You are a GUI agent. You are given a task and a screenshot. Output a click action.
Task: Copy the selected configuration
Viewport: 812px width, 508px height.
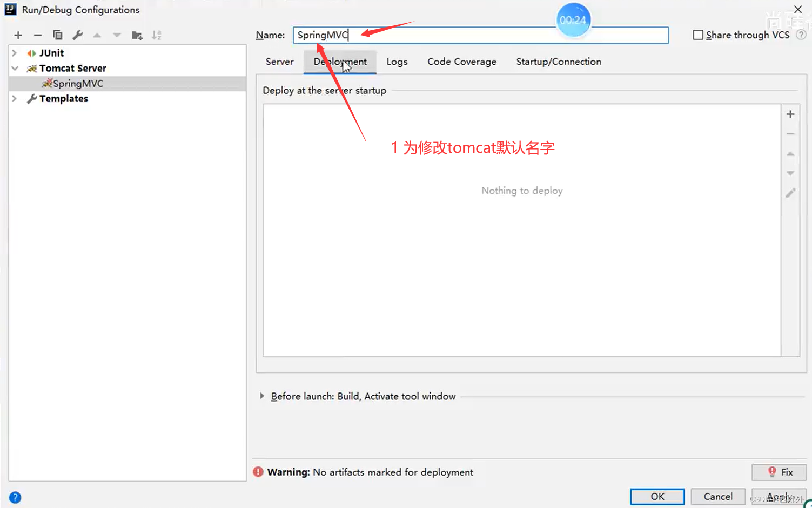coord(57,35)
